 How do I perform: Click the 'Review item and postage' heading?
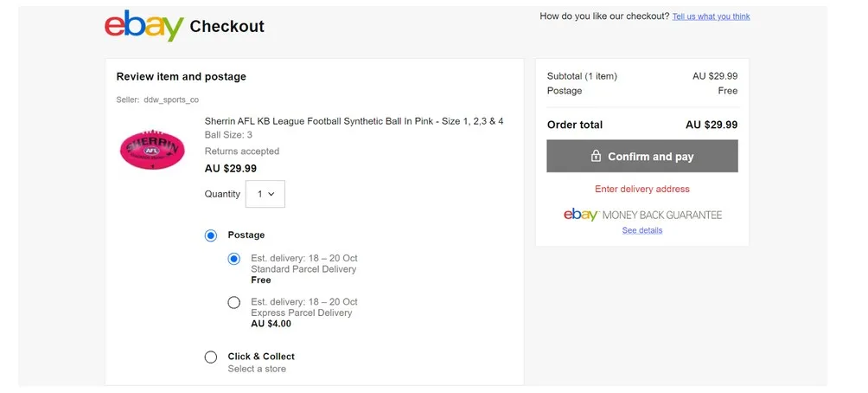click(x=182, y=76)
